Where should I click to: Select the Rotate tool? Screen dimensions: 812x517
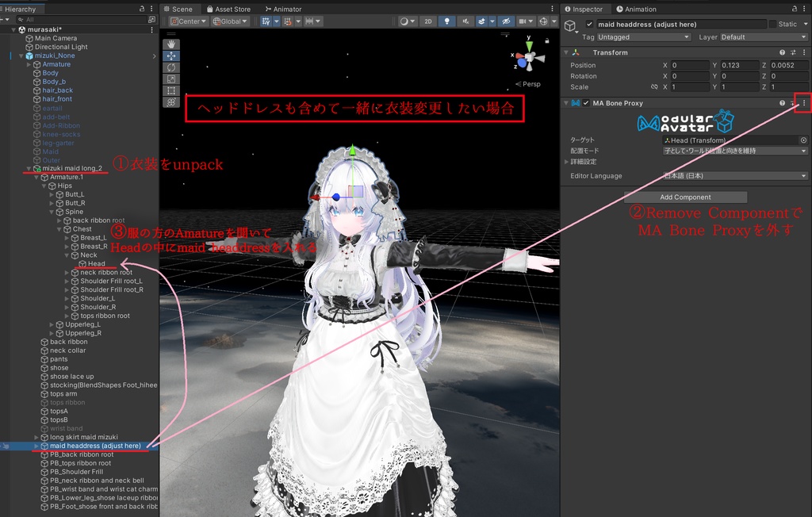(171, 67)
